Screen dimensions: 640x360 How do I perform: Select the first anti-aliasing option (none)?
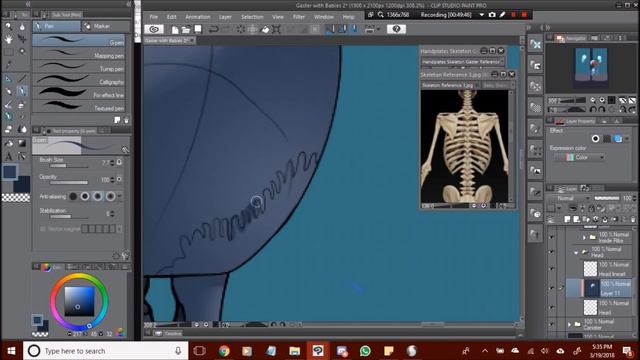pyautogui.click(x=73, y=196)
